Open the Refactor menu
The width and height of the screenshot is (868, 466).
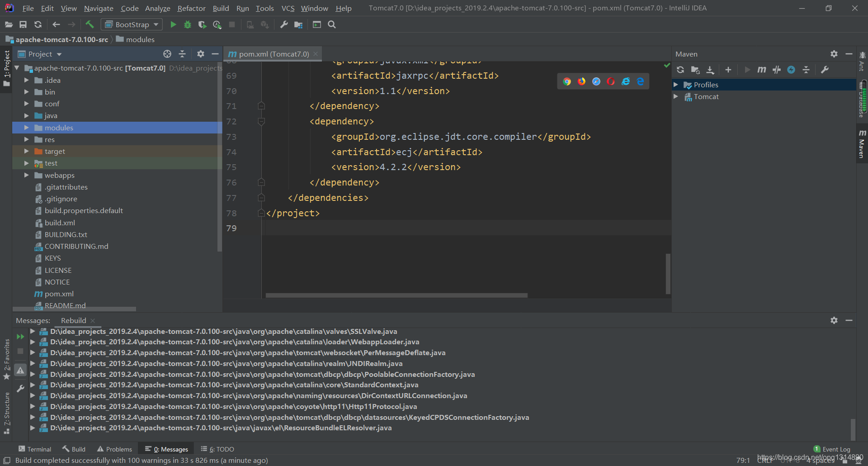pos(191,8)
